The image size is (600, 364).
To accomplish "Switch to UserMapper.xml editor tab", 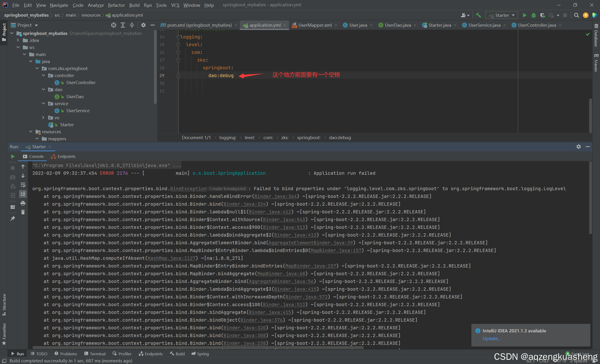I will click(315, 25).
